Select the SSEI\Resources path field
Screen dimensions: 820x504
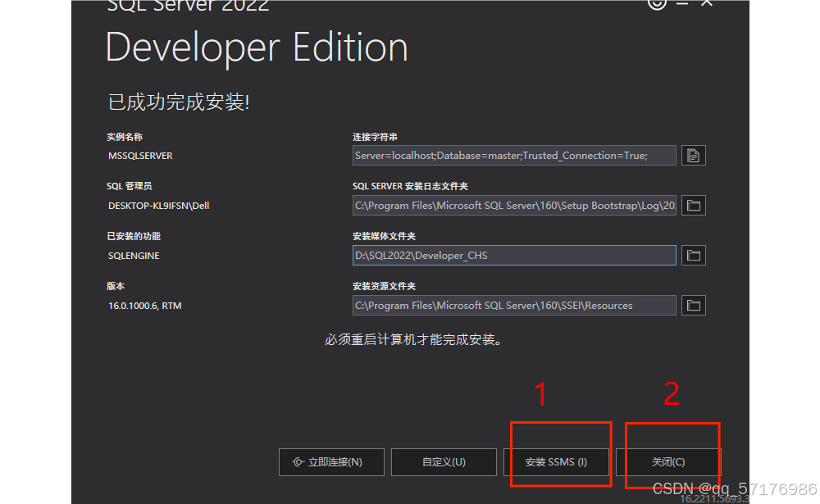[514, 306]
